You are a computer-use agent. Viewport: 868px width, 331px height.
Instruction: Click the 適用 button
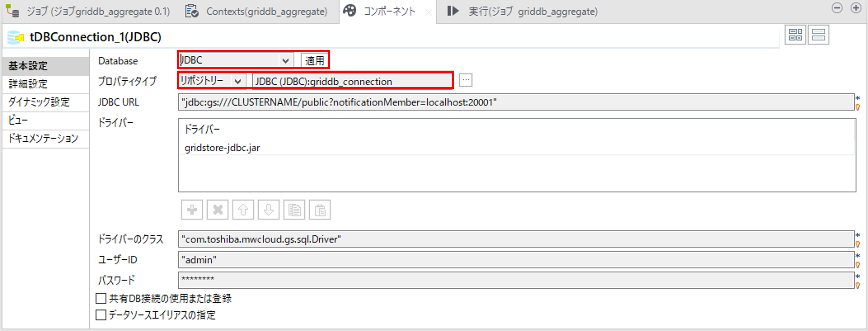point(314,61)
